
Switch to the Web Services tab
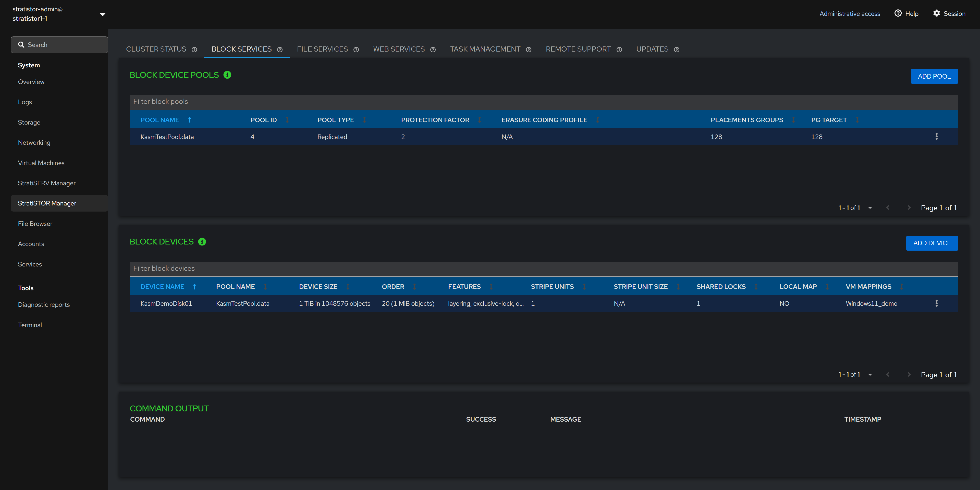click(398, 49)
